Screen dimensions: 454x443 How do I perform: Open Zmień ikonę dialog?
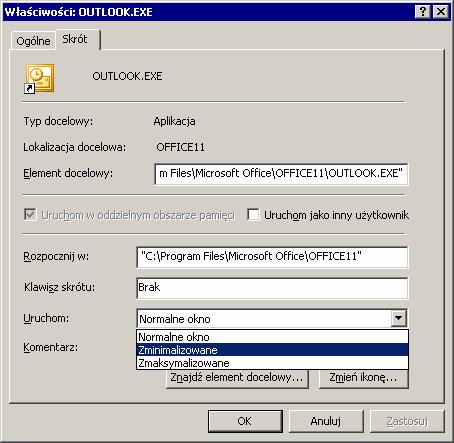[363, 378]
